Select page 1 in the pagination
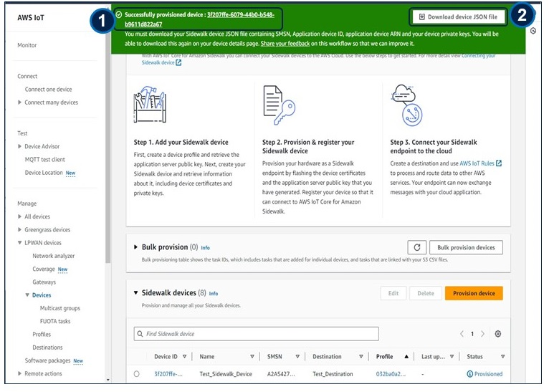The height and width of the screenshot is (392, 549). (472, 334)
